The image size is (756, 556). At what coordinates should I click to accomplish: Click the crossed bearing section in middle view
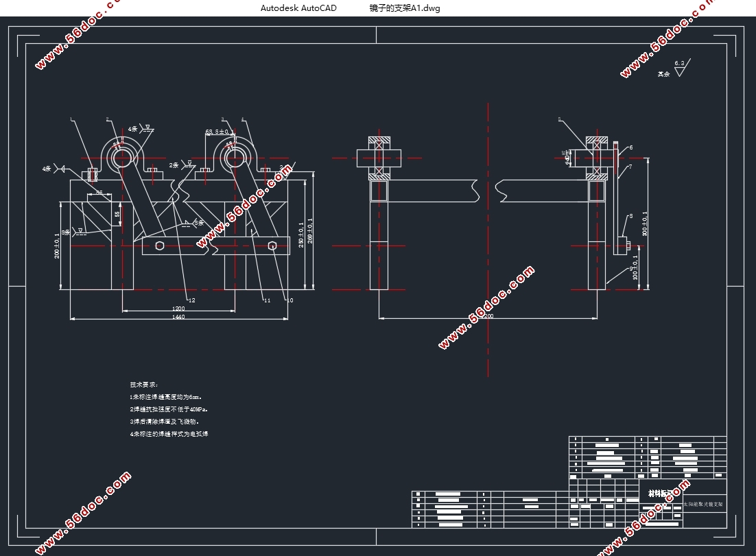pos(379,158)
